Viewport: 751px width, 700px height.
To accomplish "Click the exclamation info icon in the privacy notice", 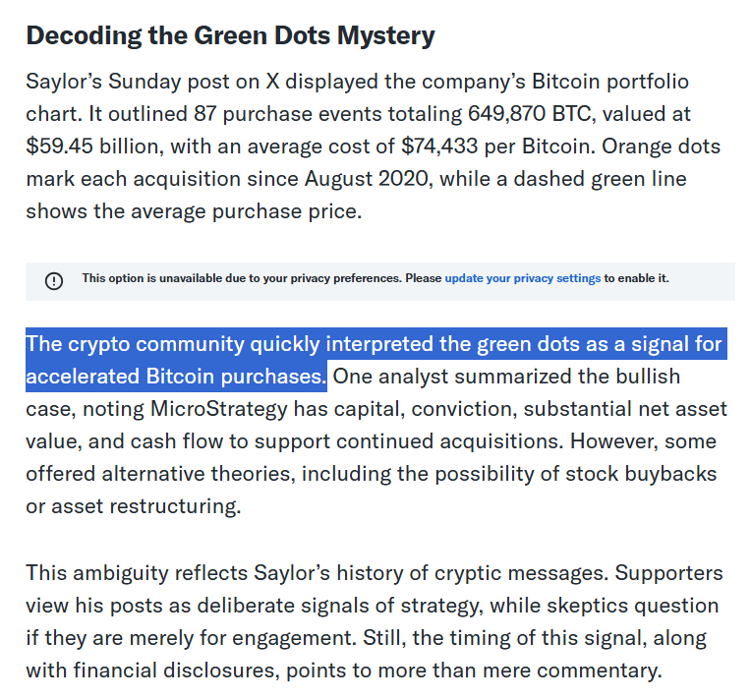I will 54,280.
